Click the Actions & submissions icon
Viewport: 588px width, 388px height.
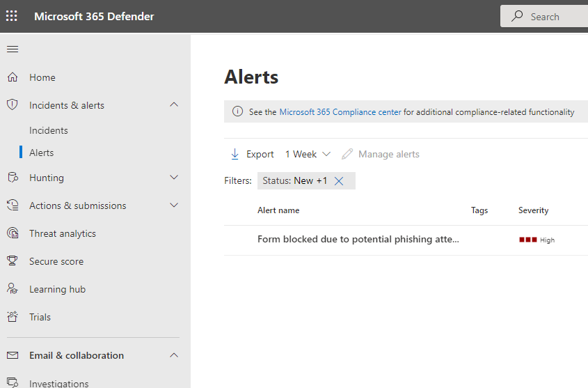[13, 205]
